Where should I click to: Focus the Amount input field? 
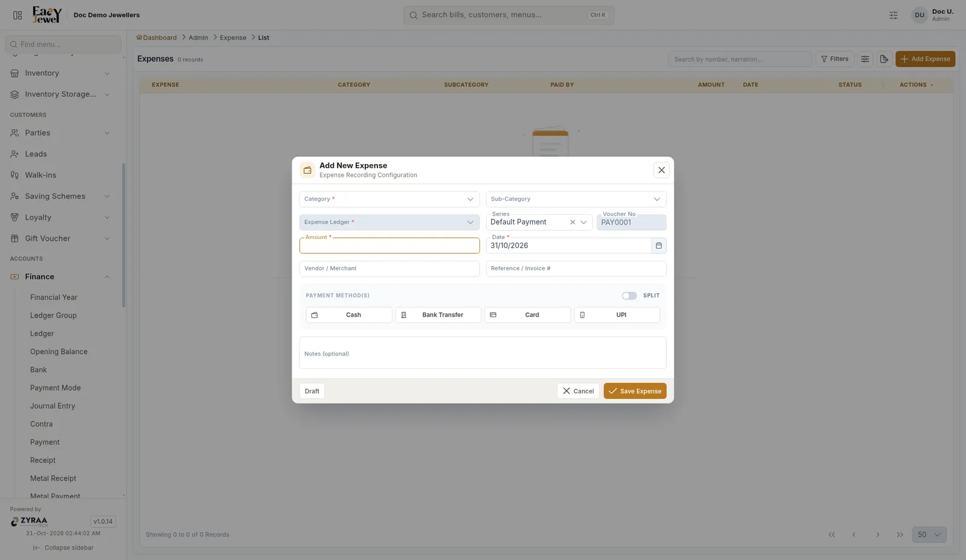coord(389,246)
